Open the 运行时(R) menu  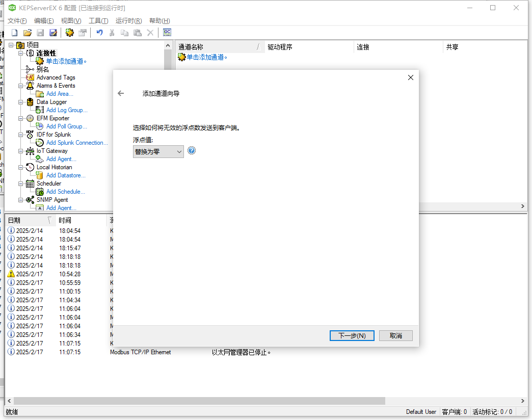point(128,21)
